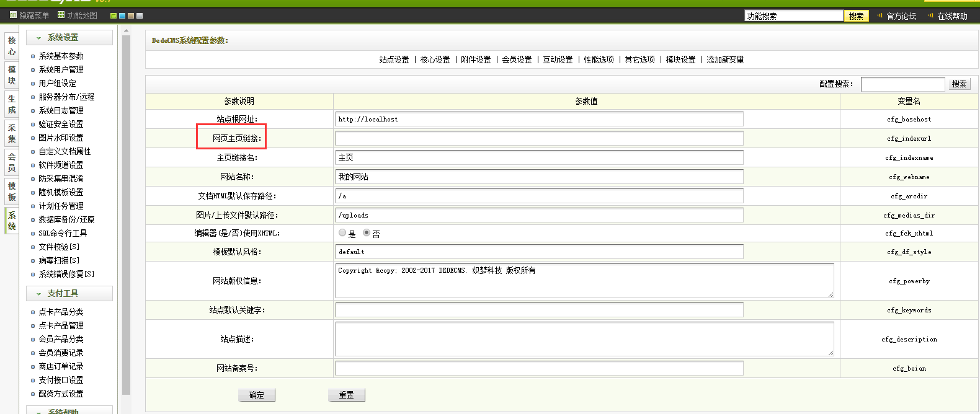Click the 功能地图 grid icon
The height and width of the screenshot is (414, 980).
(x=61, y=15)
